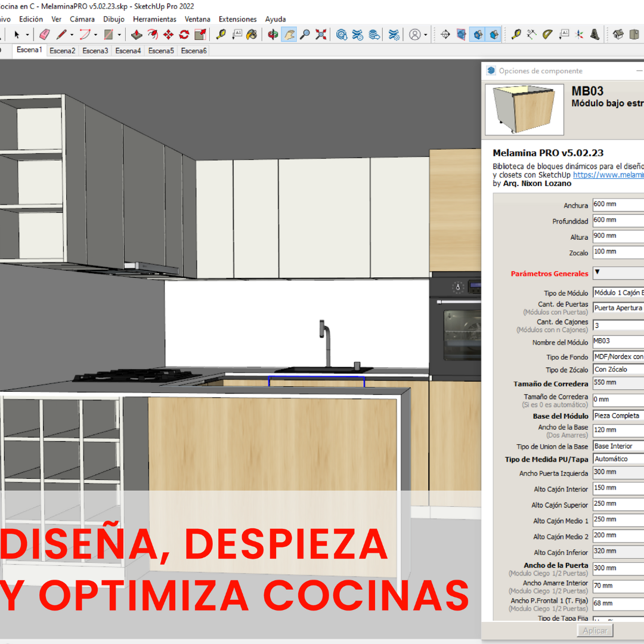Open Tipo de Zócalo dropdown

click(x=618, y=369)
